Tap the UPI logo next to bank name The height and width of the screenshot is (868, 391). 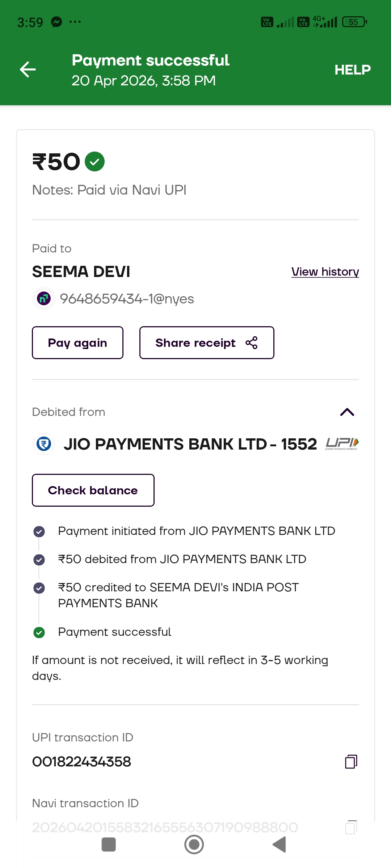click(342, 443)
